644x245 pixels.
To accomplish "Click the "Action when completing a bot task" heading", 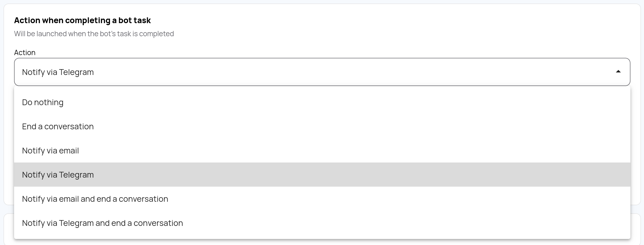I will coord(82,20).
